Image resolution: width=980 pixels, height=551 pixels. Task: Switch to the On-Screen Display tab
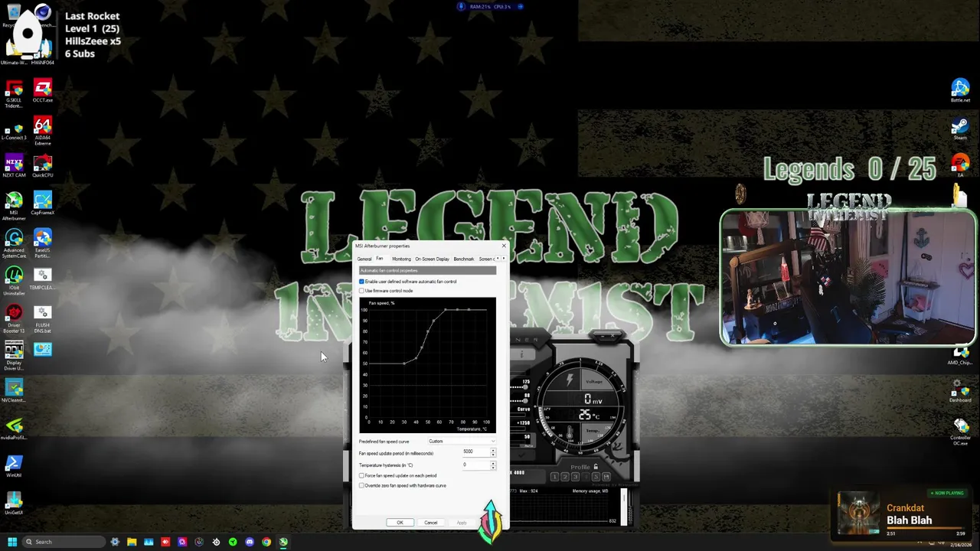[x=432, y=259]
